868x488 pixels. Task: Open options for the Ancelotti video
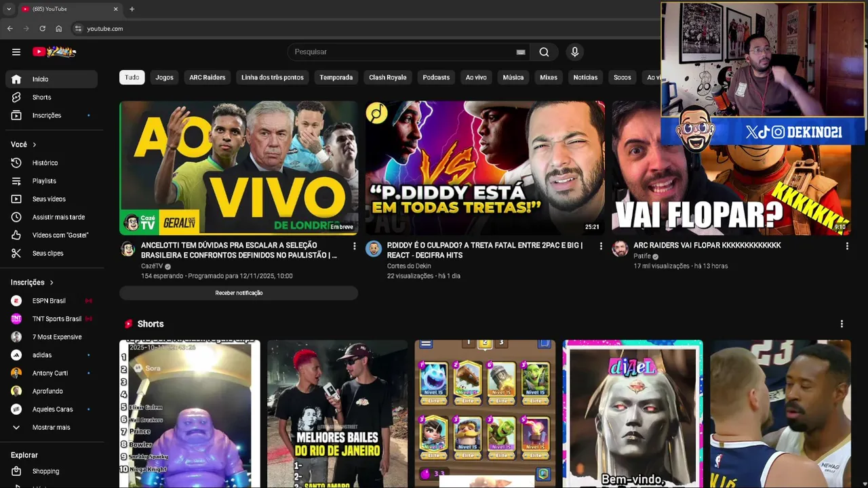click(354, 246)
